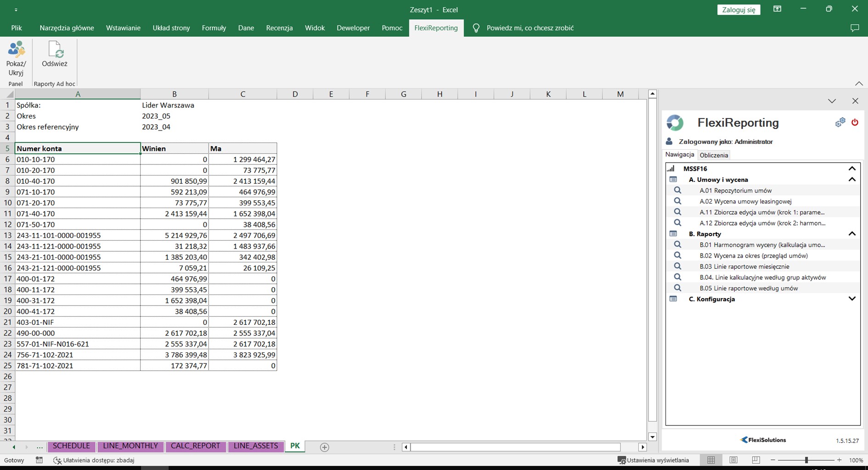This screenshot has height=470, width=868.
Task: Select the LINE_MONTHLY sheet tab
Action: tap(130, 446)
